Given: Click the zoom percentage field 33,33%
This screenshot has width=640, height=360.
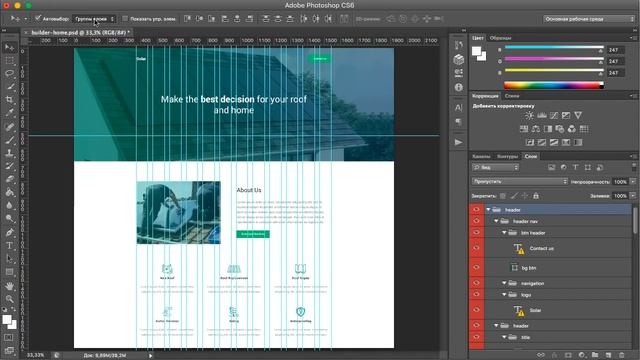Looking at the screenshot, I should (36, 355).
